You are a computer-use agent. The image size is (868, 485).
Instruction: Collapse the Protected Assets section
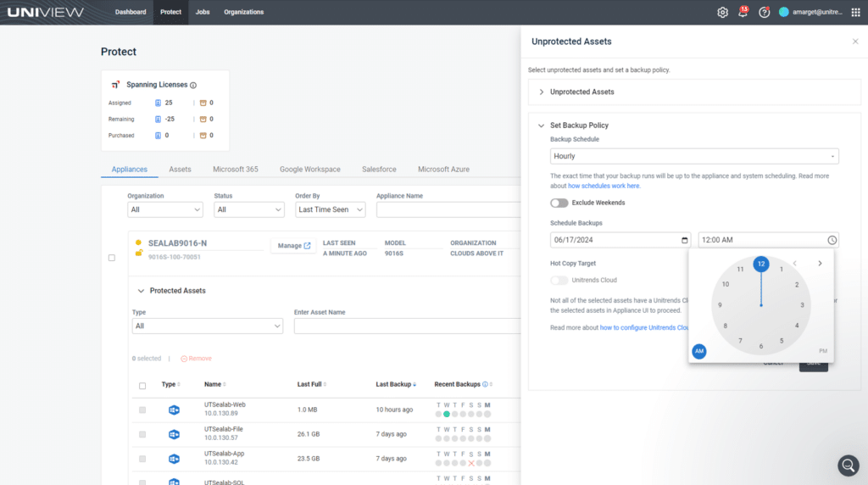(x=141, y=291)
